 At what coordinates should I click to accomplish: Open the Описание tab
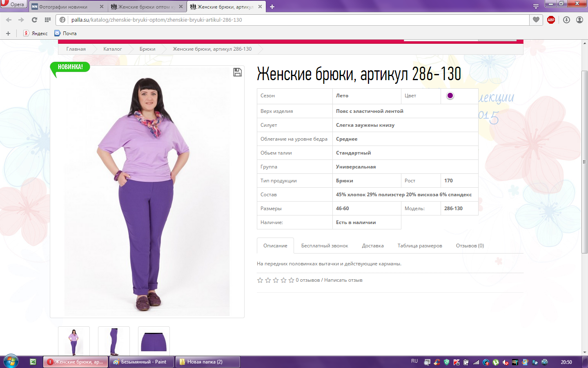tap(275, 246)
